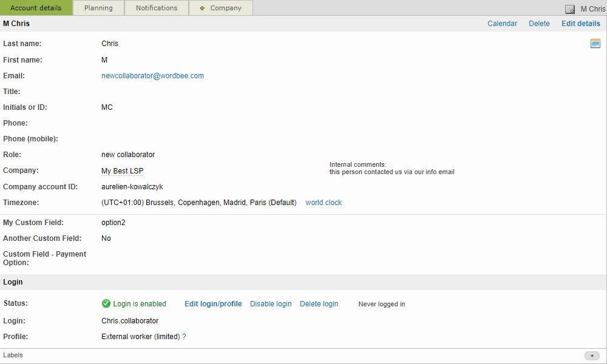607x364 pixels.
Task: Click the question mark help beside External worker
Action: 184,337
